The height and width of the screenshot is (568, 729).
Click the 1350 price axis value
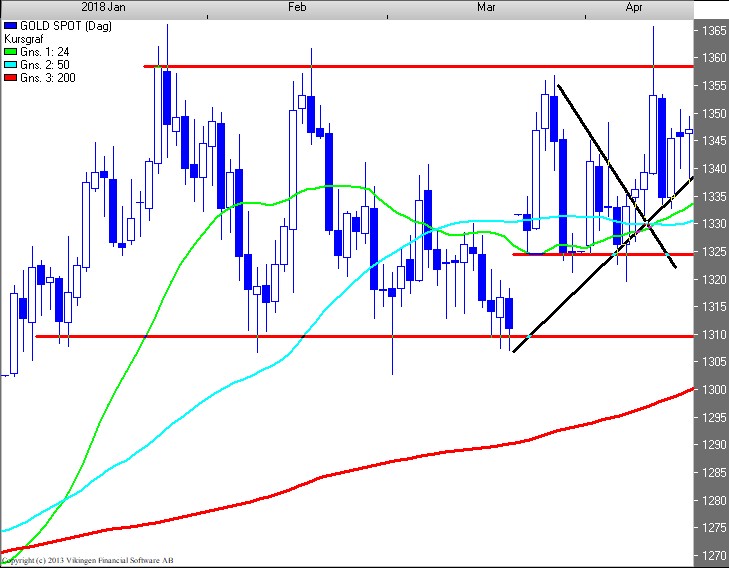714,113
